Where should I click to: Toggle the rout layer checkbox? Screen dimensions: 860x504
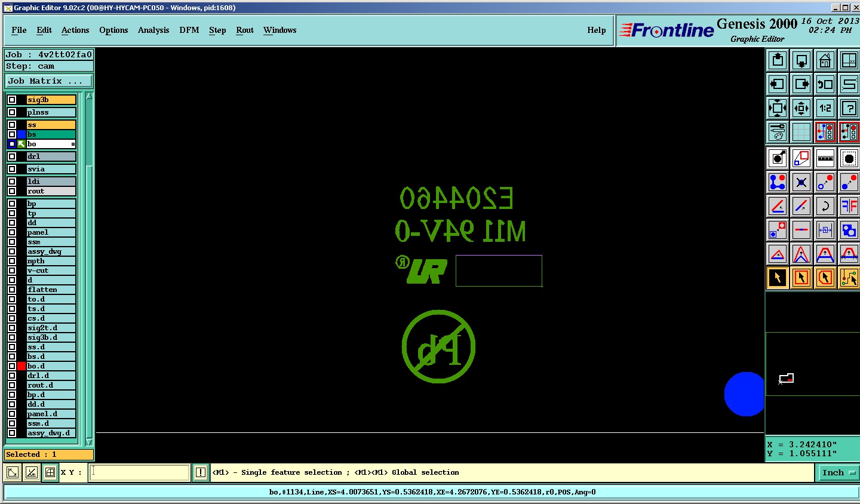12,191
